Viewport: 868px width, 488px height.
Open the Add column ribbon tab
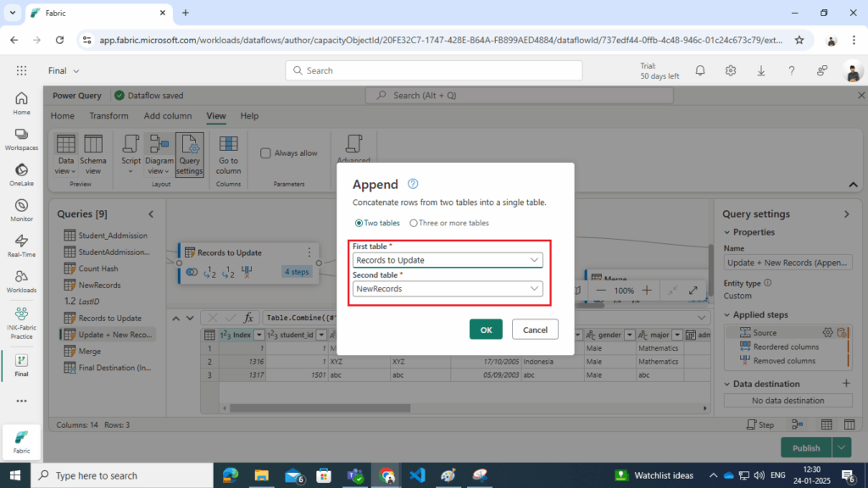click(168, 115)
